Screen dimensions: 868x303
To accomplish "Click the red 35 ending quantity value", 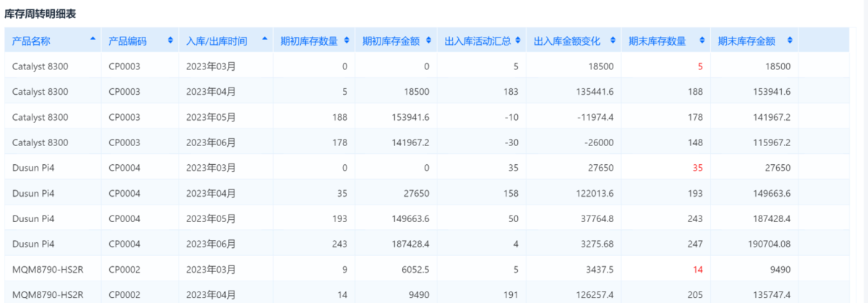I will point(698,168).
